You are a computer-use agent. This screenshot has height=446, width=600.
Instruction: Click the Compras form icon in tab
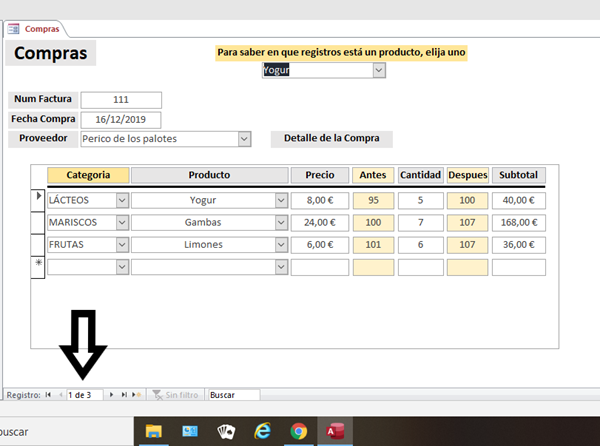click(13, 29)
